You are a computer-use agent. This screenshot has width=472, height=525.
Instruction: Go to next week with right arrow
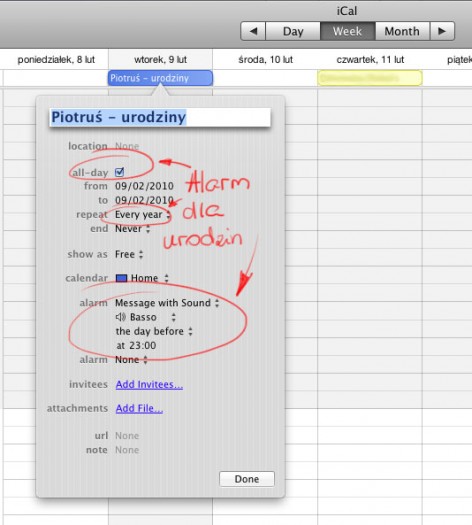point(442,31)
